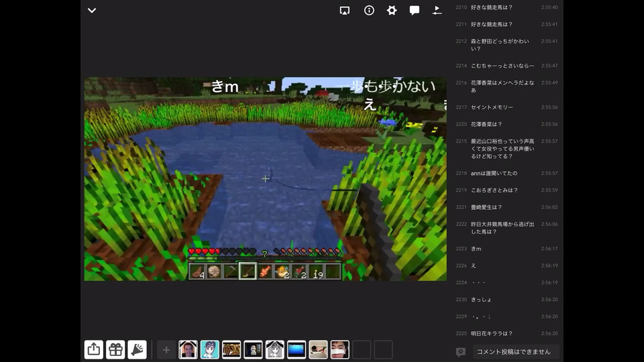This screenshot has width=644, height=362.
Task: Select comment え numbered 2226
Action: (x=507, y=265)
